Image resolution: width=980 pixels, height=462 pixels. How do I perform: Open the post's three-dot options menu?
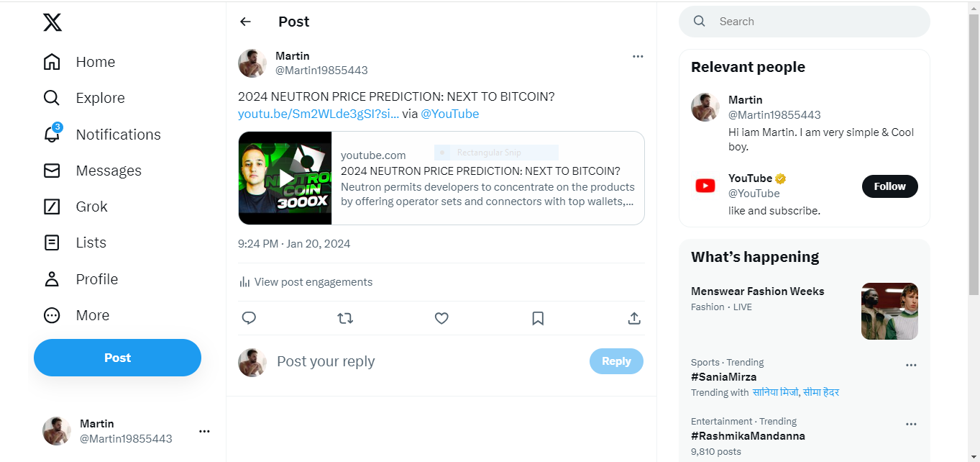[x=638, y=57]
